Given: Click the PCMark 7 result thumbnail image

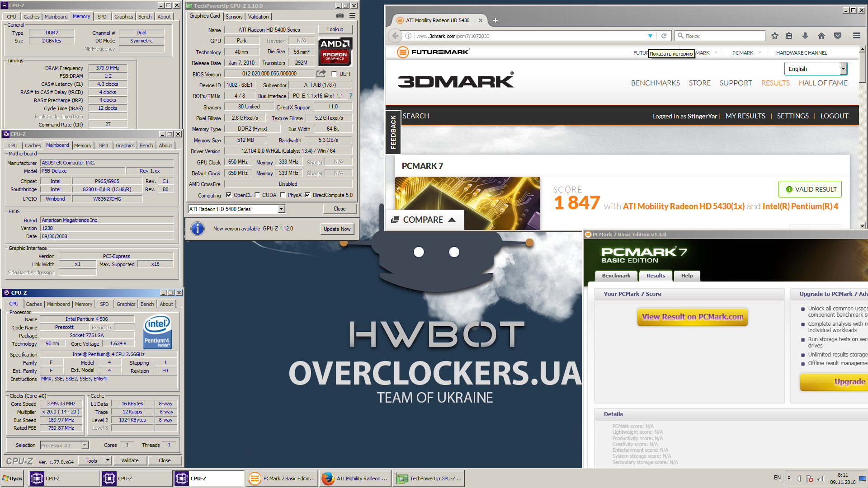Looking at the screenshot, I should click(x=467, y=203).
